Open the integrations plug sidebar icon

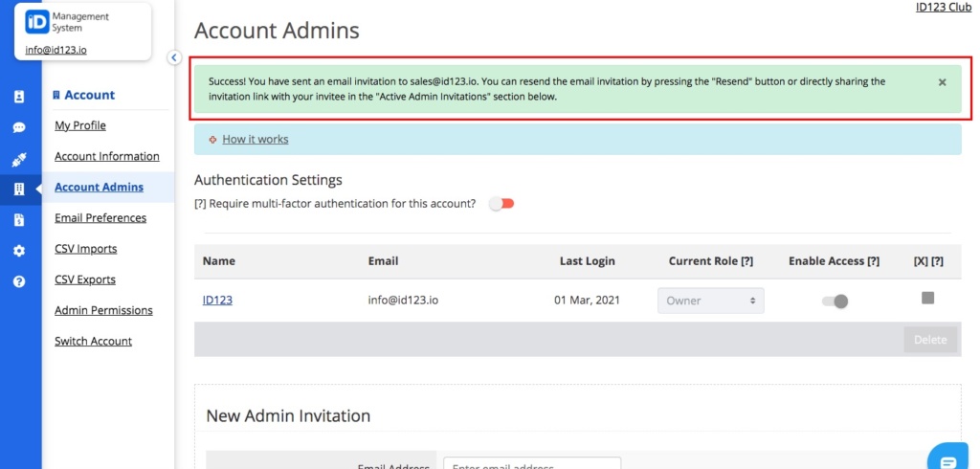(x=19, y=160)
